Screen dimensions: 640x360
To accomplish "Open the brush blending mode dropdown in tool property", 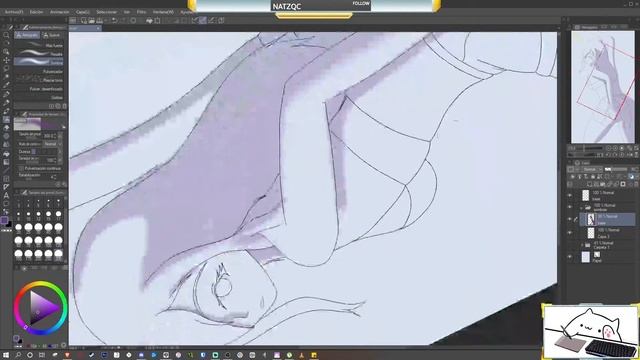I will click(52, 144).
